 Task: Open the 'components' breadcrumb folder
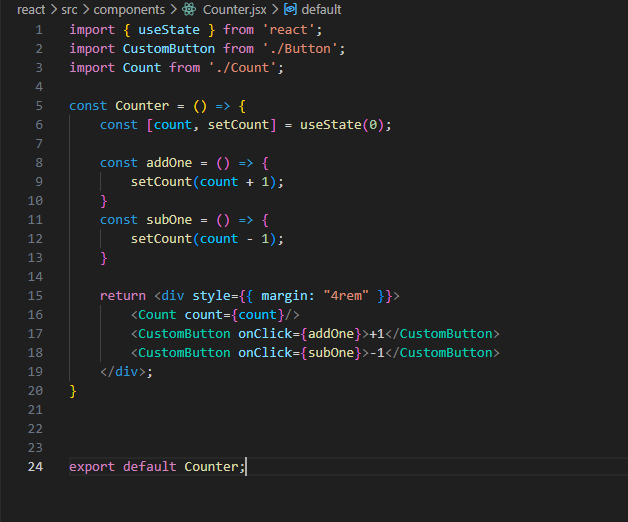pyautogui.click(x=129, y=10)
